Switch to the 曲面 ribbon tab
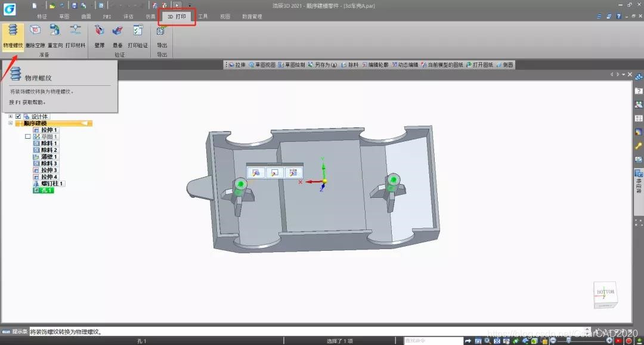Screen dimensions: 644x345 [x=86, y=17]
